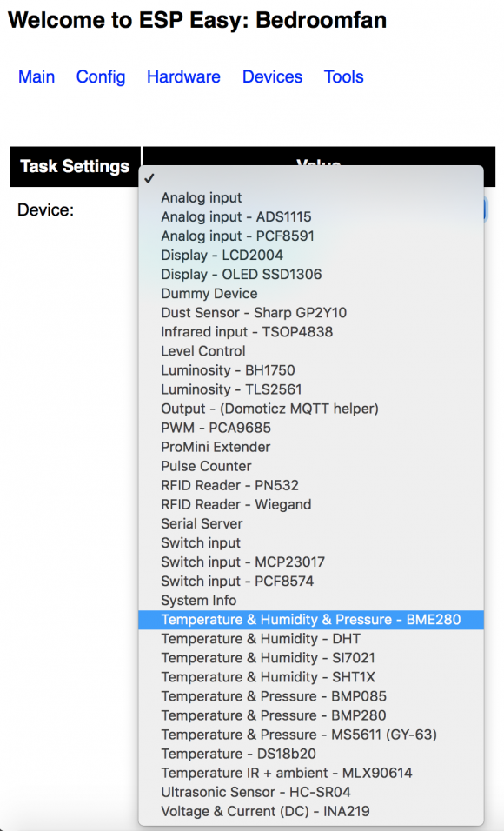Choose Switch input - MCP23017
The image size is (504, 831).
[311, 562]
